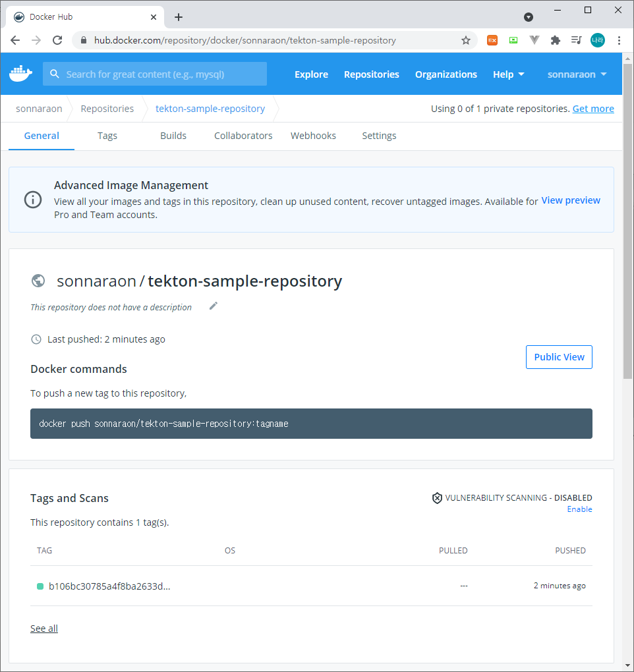Viewport: 634px width, 672px height.
Task: Click the circular dropdown icon in title bar
Action: point(529,17)
